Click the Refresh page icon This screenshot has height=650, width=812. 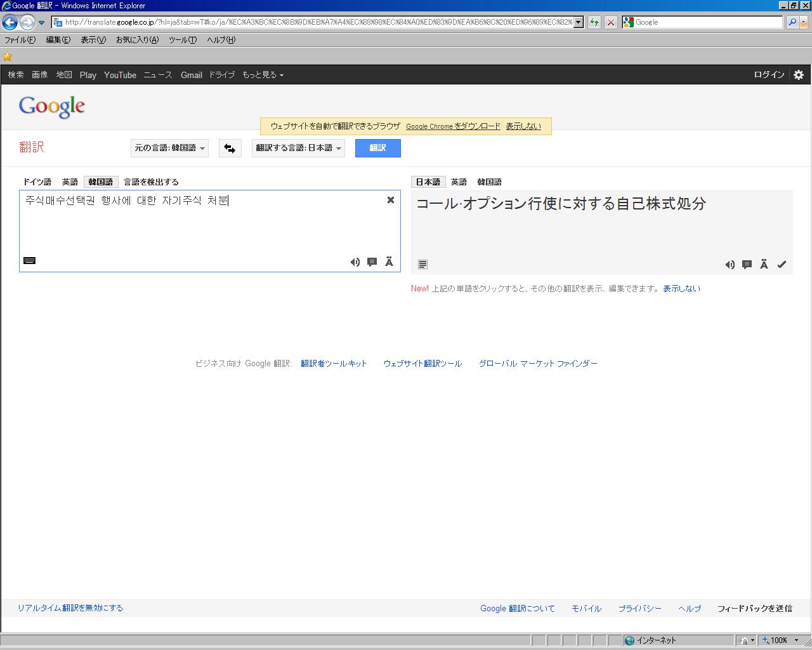(594, 22)
